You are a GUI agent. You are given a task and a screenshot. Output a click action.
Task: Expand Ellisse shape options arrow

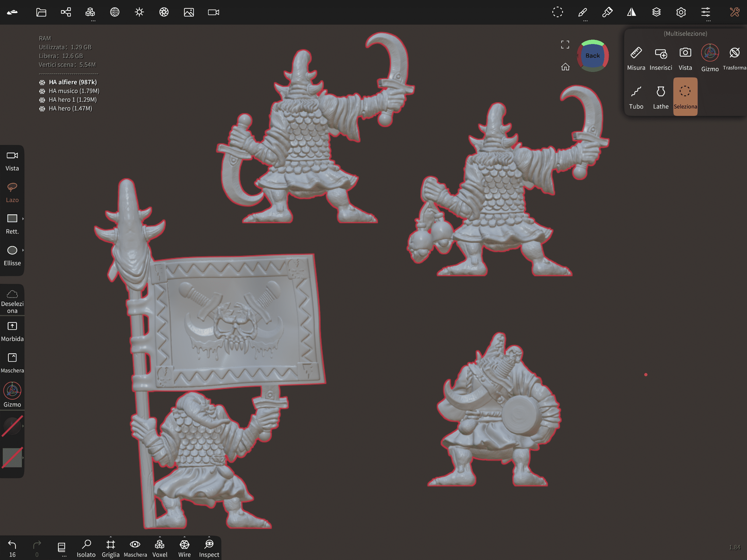[x=23, y=250]
